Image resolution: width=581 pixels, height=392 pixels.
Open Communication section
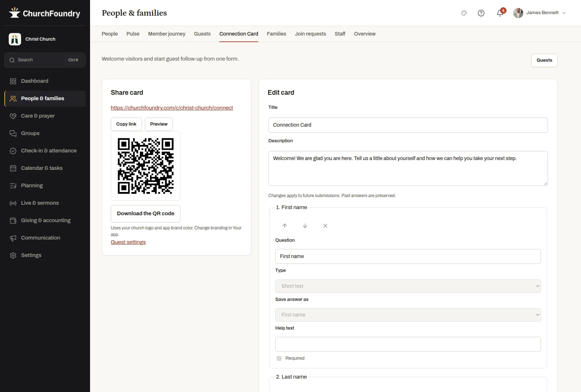(x=45, y=238)
